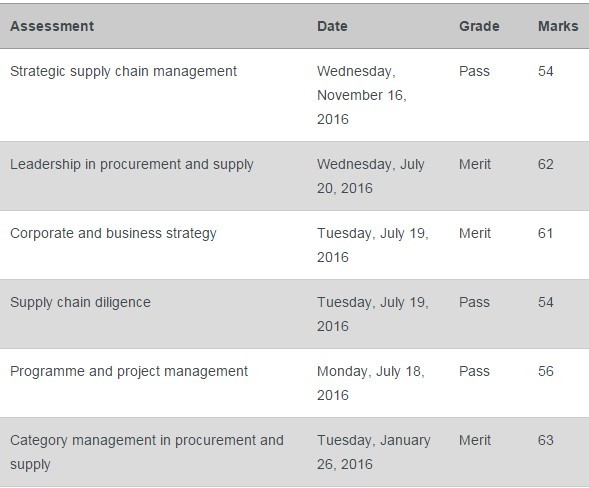Click the Wednesday, July 20, 2016 date

pos(370,176)
